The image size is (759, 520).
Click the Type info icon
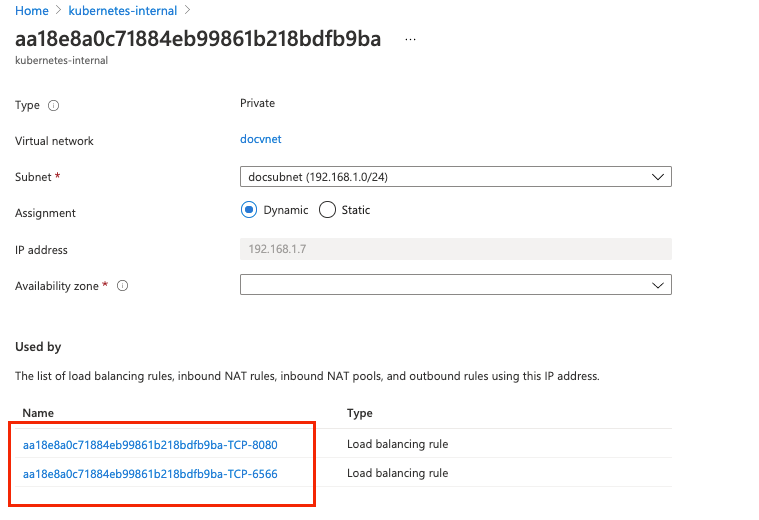[53, 106]
